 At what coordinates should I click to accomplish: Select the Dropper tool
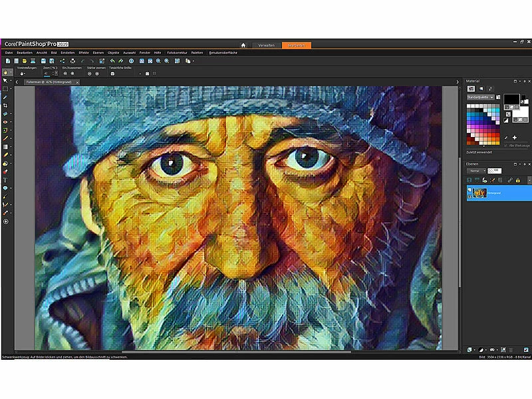5,97
